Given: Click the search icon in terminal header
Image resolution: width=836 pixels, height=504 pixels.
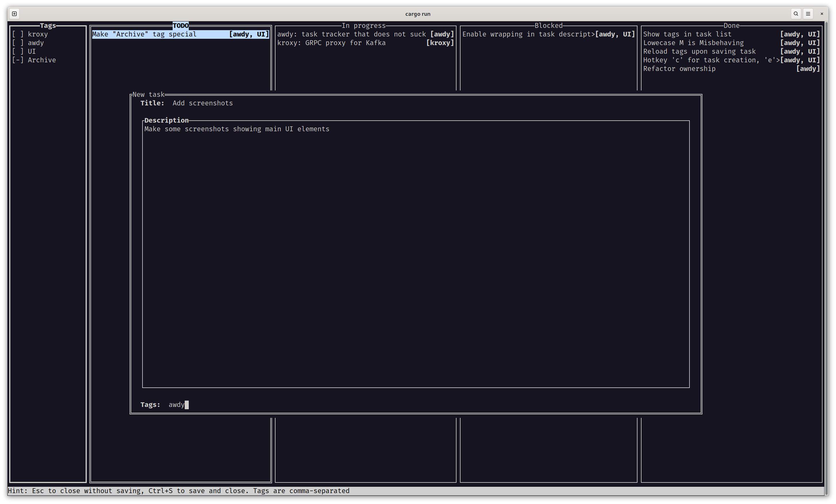Looking at the screenshot, I should click(x=795, y=14).
